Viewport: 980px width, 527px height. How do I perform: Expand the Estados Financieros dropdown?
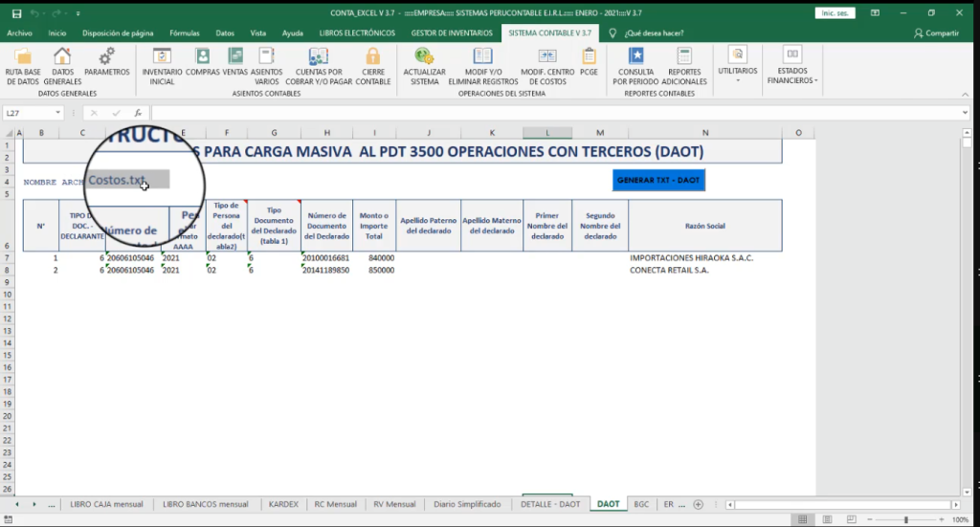(x=792, y=66)
